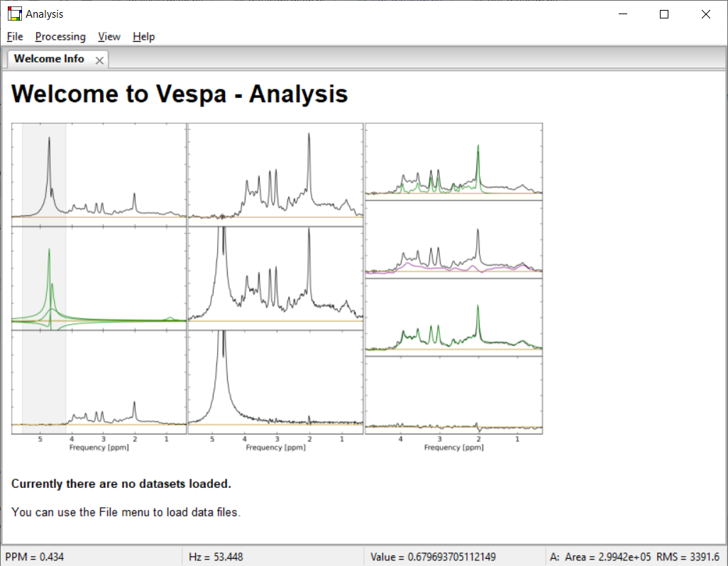Screen dimensions: 728x566
Task: Click the Vespa Analysis title bar icon
Action: 13,13
